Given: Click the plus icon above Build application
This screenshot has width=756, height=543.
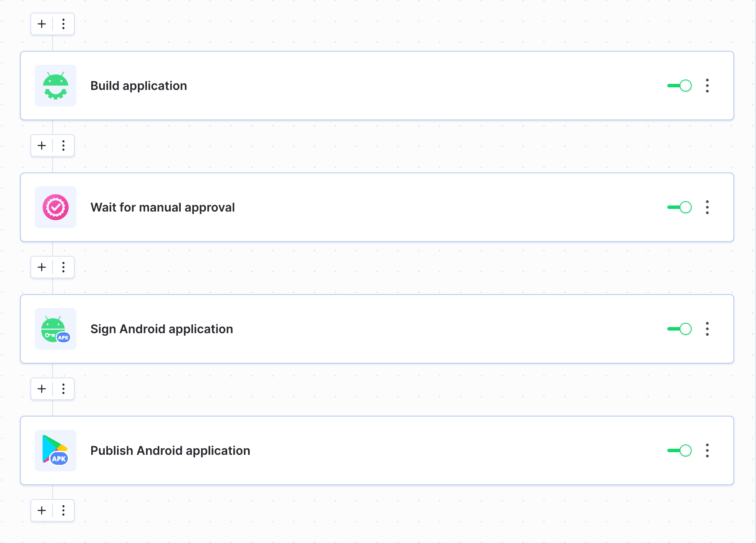Looking at the screenshot, I should (42, 24).
